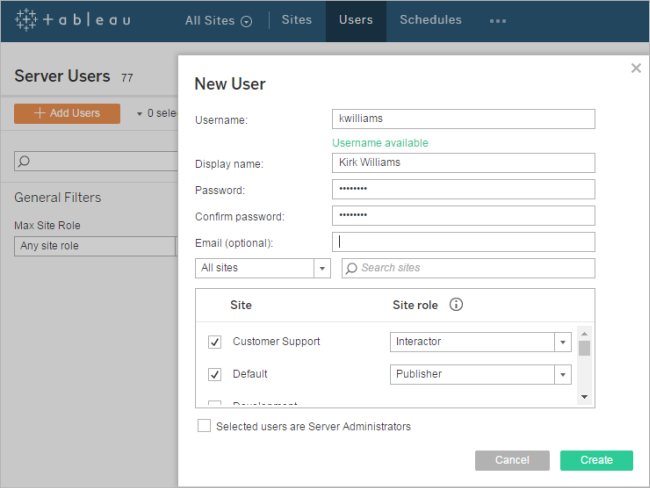Click the Search sites field
This screenshot has height=488, width=650.
[468, 268]
